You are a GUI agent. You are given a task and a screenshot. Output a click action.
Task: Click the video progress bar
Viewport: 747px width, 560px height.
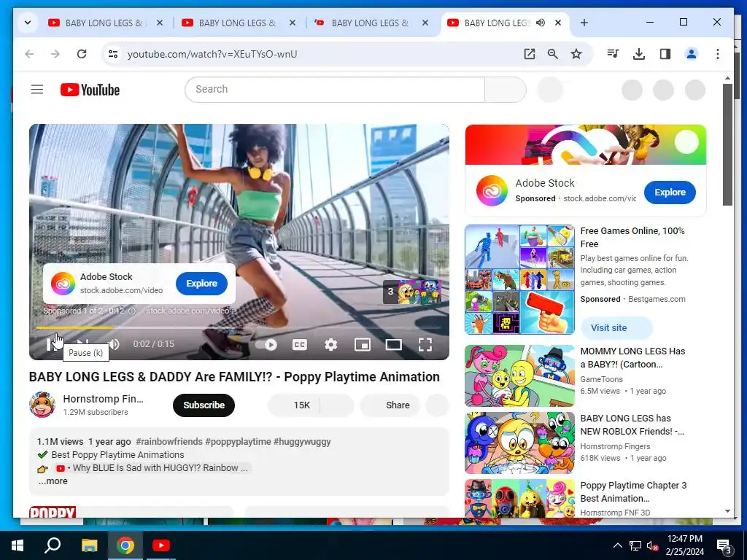(239, 327)
